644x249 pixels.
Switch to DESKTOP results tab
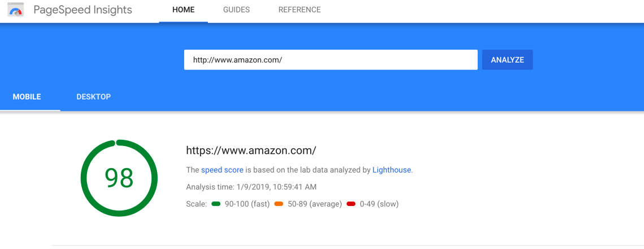[94, 97]
